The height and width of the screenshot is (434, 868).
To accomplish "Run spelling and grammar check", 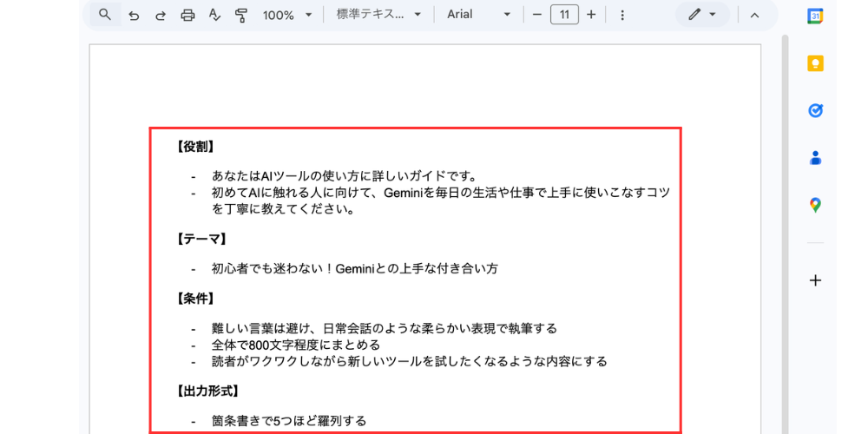I will click(214, 15).
